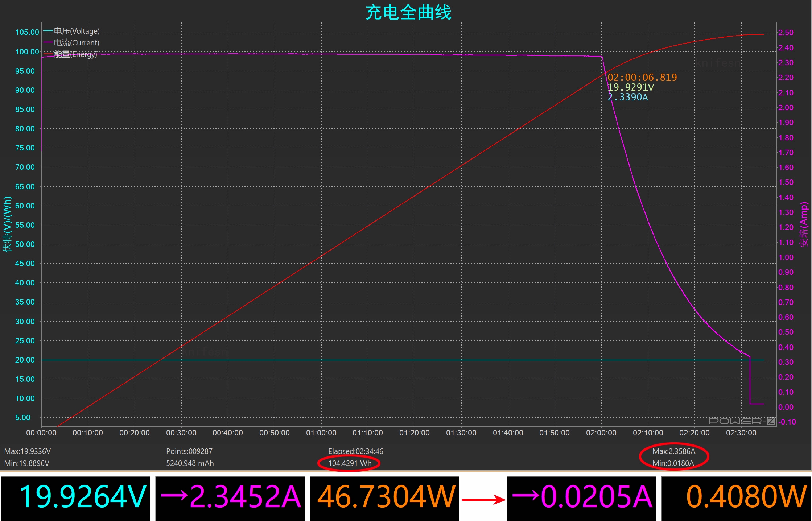The width and height of the screenshot is (812, 521).
Task: Click the cyan Voltage legend line marker
Action: pyautogui.click(x=48, y=31)
